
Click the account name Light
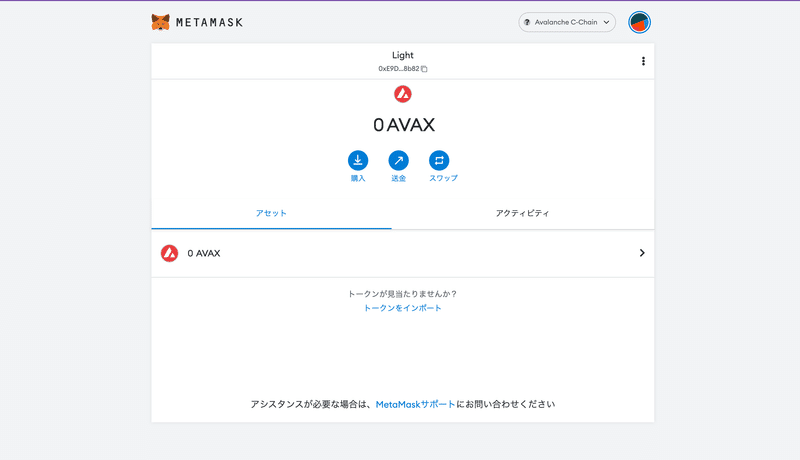tap(403, 55)
